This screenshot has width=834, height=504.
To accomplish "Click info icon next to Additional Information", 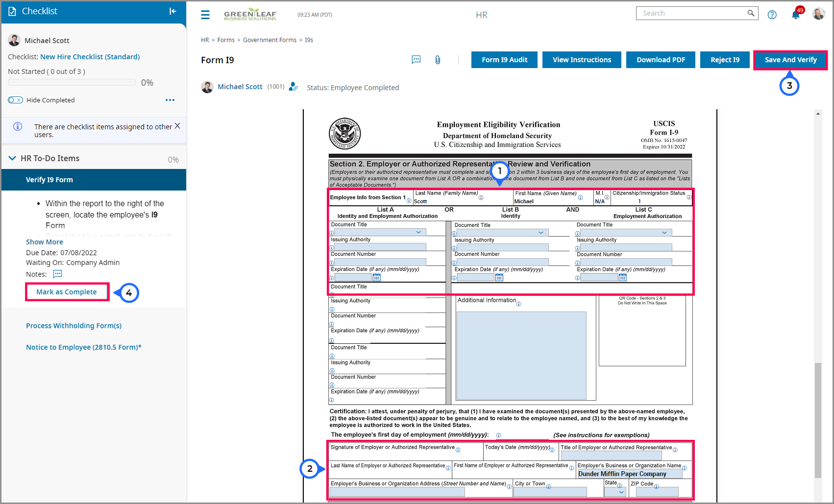I will (x=518, y=304).
